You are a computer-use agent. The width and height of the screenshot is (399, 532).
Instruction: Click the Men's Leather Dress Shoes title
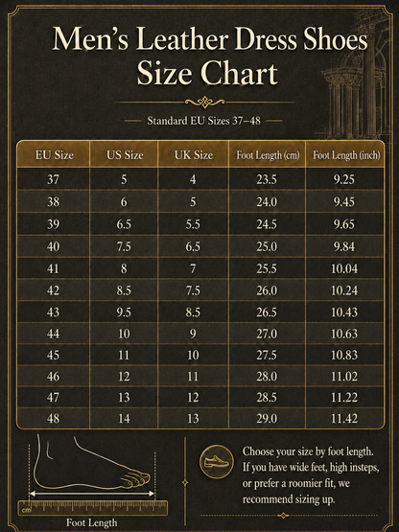point(209,40)
